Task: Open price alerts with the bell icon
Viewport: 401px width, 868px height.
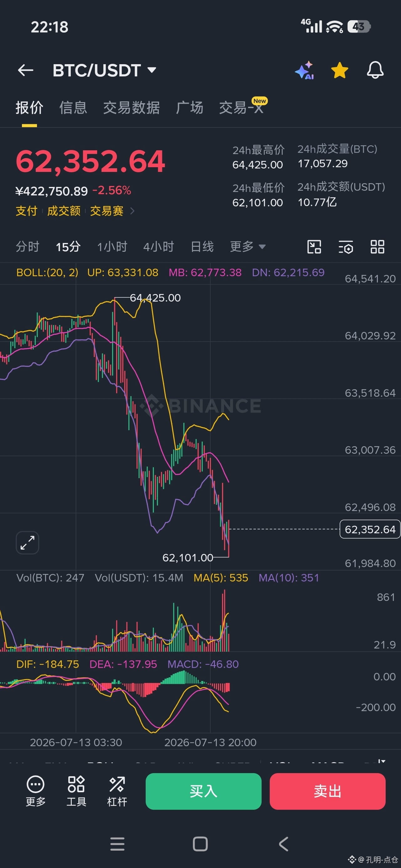Action: (x=375, y=70)
